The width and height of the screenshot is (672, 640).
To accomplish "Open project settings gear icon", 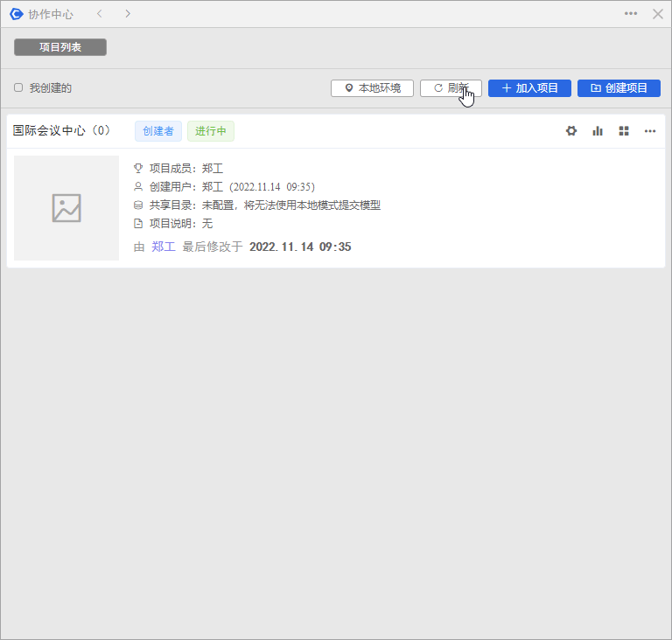I will [x=571, y=131].
